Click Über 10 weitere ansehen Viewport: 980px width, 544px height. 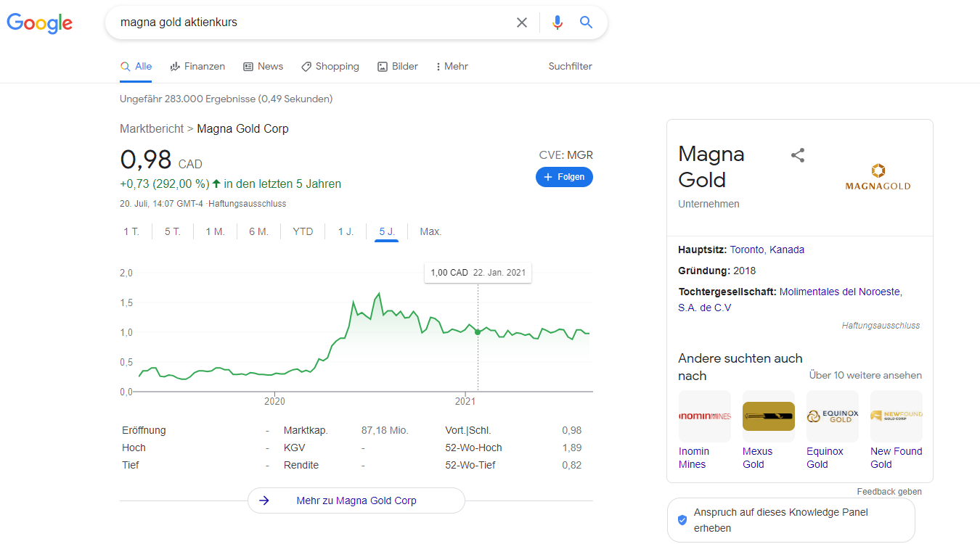pos(865,375)
